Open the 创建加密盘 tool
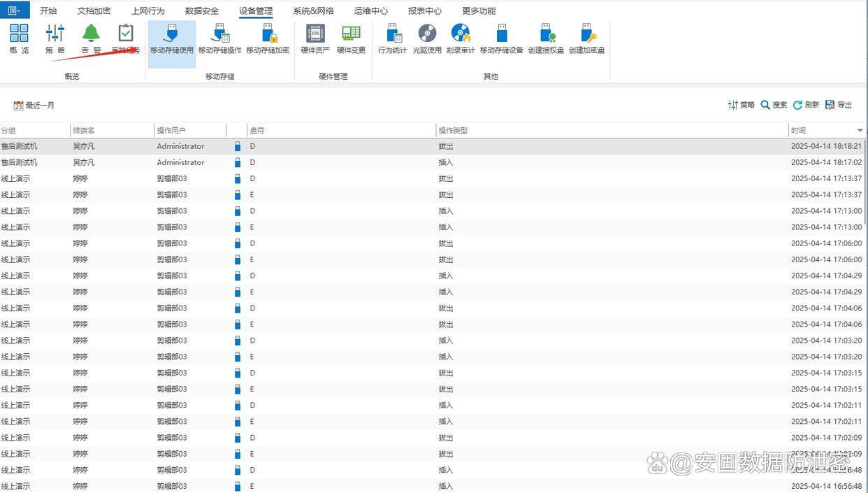 pos(586,38)
